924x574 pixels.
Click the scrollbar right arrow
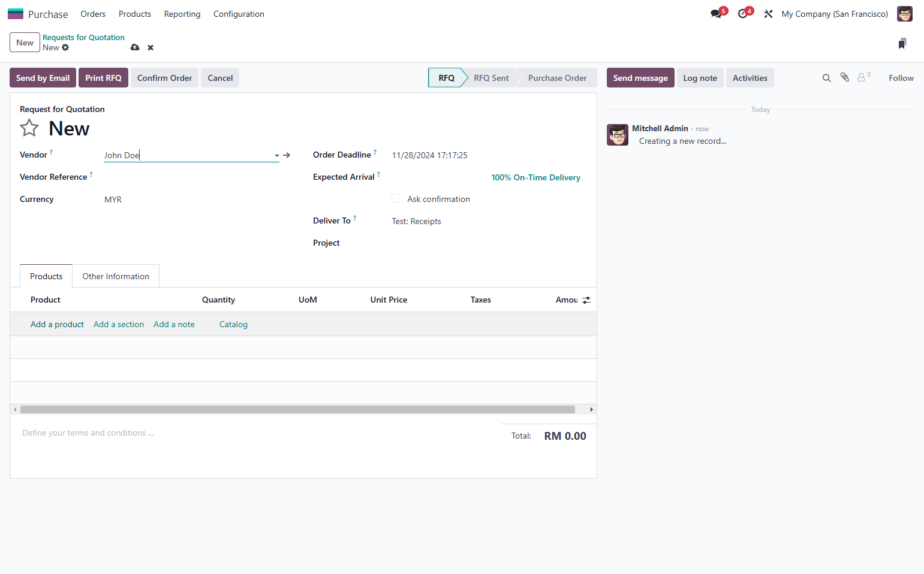click(591, 410)
